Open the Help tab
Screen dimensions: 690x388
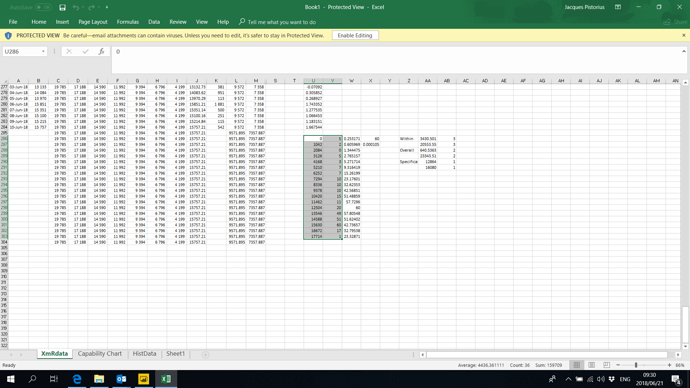[x=223, y=22]
